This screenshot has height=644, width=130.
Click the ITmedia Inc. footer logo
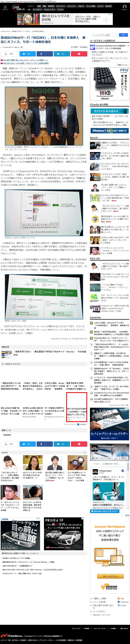(11, 636)
